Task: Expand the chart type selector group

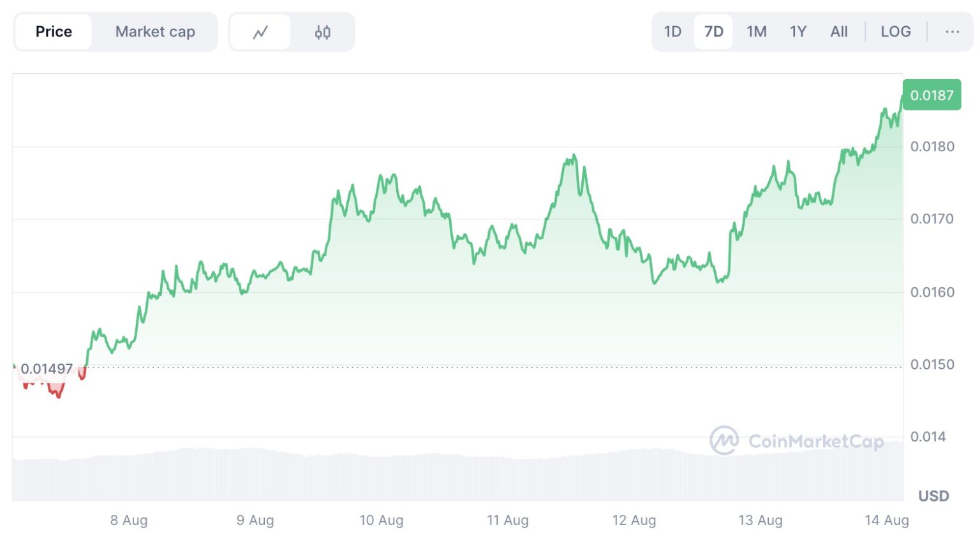Action: [292, 31]
